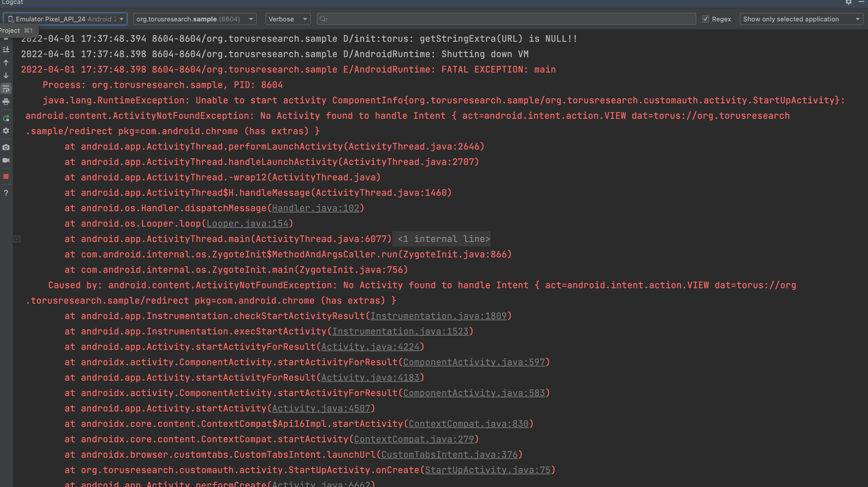Open Logcat panel gear options top-right
This screenshot has width=868, height=487.
[849, 2]
